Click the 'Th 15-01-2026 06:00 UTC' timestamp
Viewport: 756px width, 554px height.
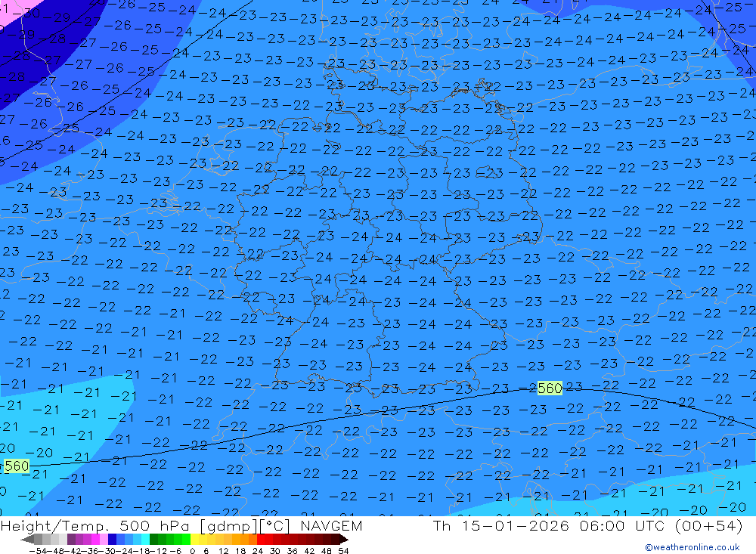(549, 525)
